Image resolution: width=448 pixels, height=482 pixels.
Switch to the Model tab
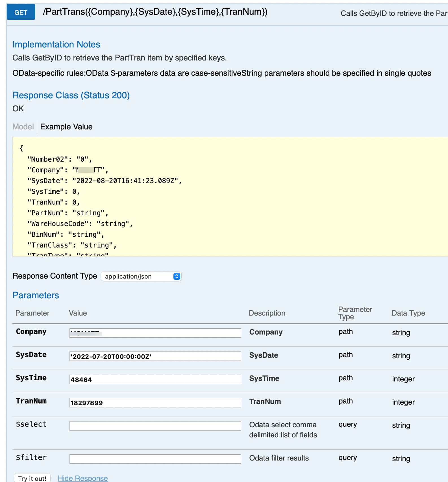(23, 127)
